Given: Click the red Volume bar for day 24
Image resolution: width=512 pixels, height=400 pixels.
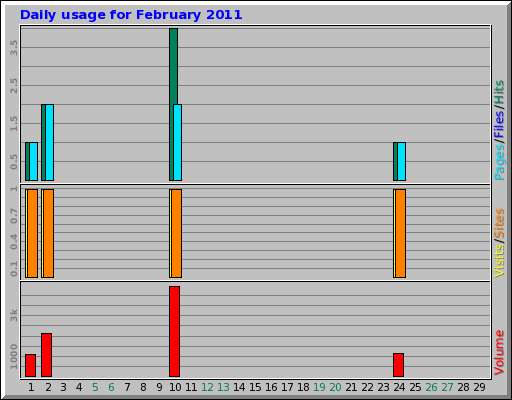Looking at the screenshot, I should pos(399,365).
